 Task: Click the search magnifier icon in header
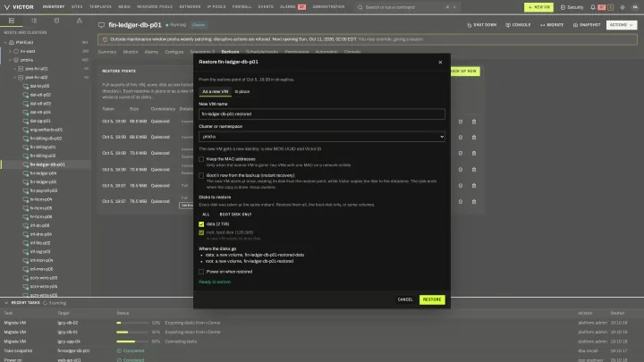360,7
